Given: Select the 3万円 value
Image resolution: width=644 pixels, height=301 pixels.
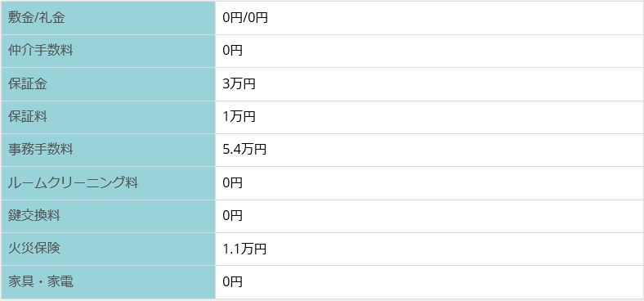Looking at the screenshot, I should (x=239, y=84).
